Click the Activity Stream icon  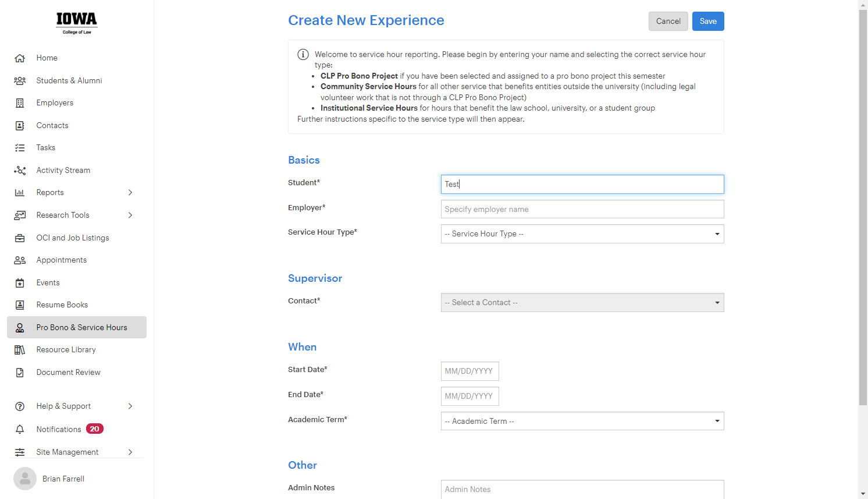[20, 171]
